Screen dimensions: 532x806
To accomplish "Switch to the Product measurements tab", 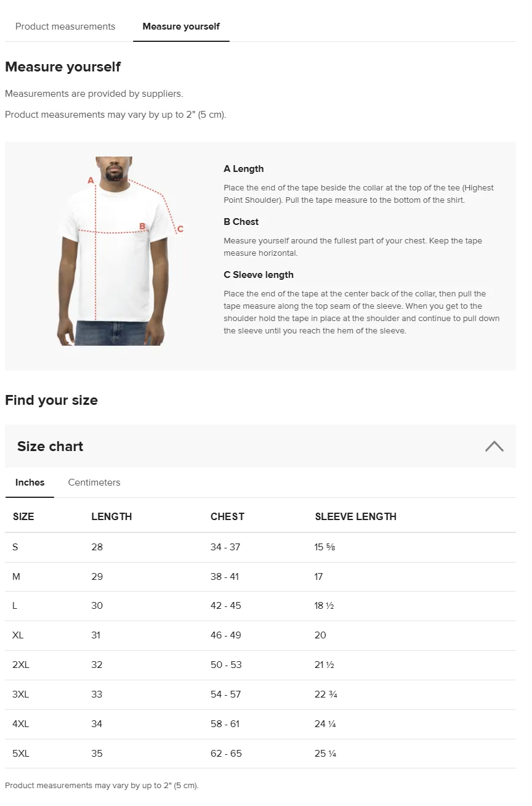I will (65, 26).
